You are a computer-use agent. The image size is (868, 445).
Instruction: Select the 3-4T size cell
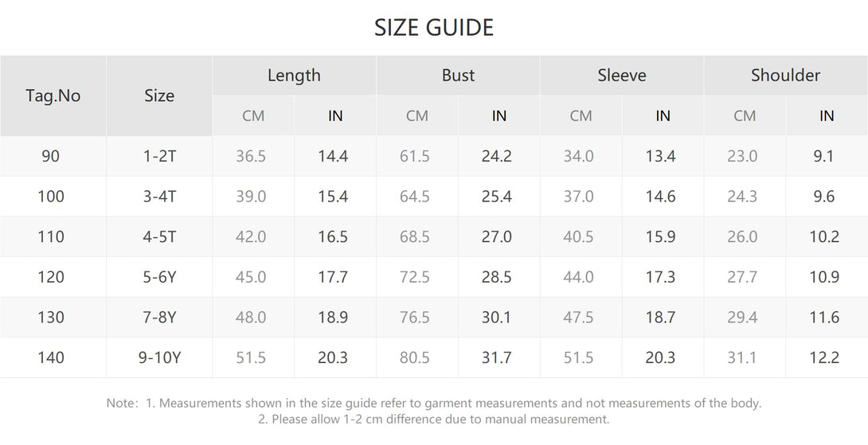(159, 197)
